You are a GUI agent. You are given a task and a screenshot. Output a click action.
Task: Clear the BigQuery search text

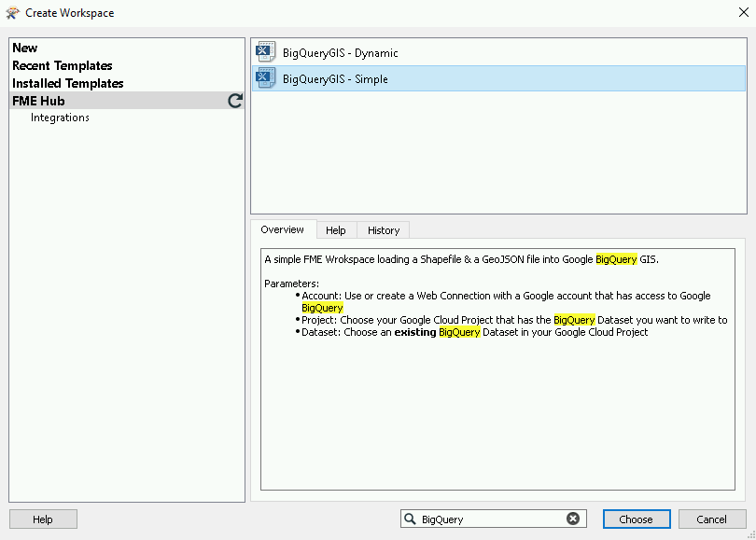pos(573,519)
